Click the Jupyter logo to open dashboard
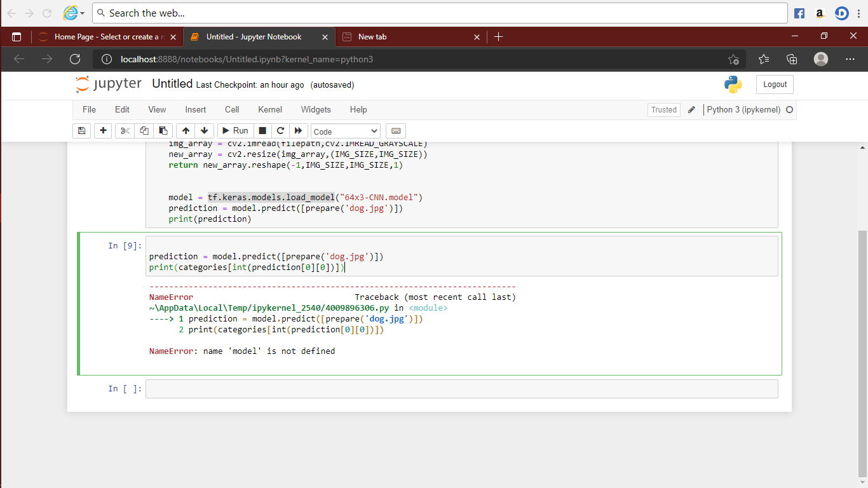868x488 pixels. point(108,83)
